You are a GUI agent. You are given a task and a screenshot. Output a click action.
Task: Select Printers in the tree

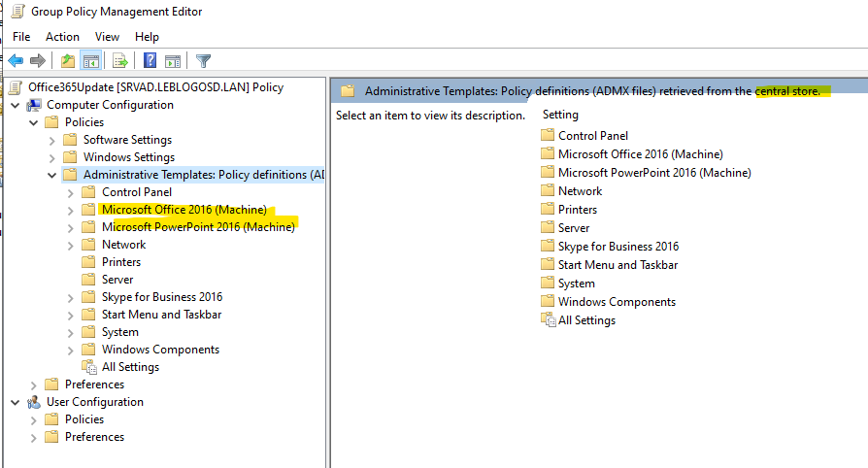click(121, 262)
